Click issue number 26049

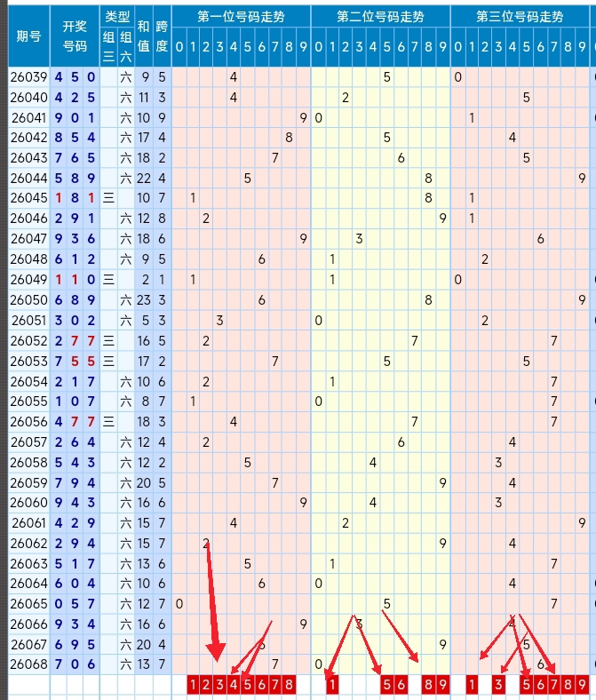pyautogui.click(x=29, y=280)
